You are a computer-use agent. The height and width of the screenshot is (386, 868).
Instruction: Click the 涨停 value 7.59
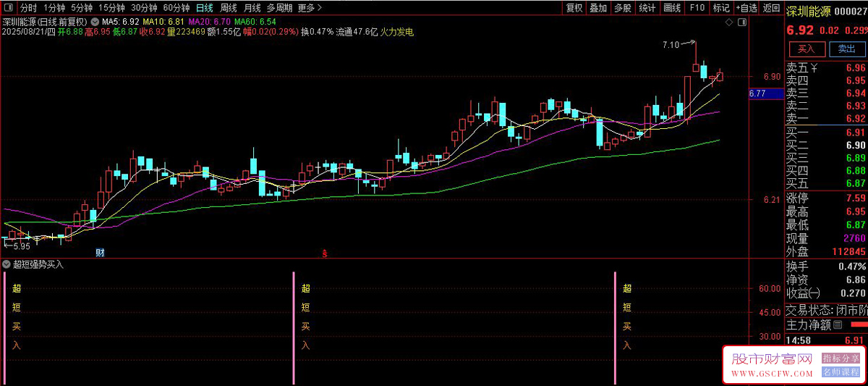point(855,198)
